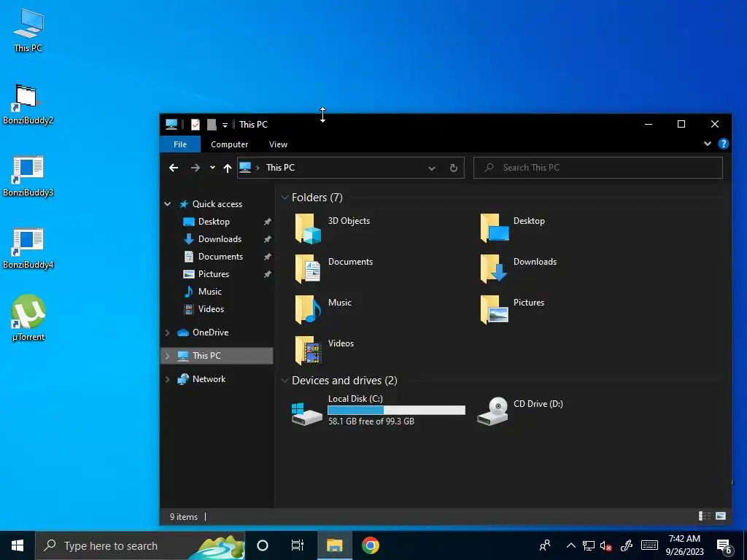Viewport: 747px width, 560px height.
Task: Click the Properties quick access toolbar icon
Action: (196, 125)
